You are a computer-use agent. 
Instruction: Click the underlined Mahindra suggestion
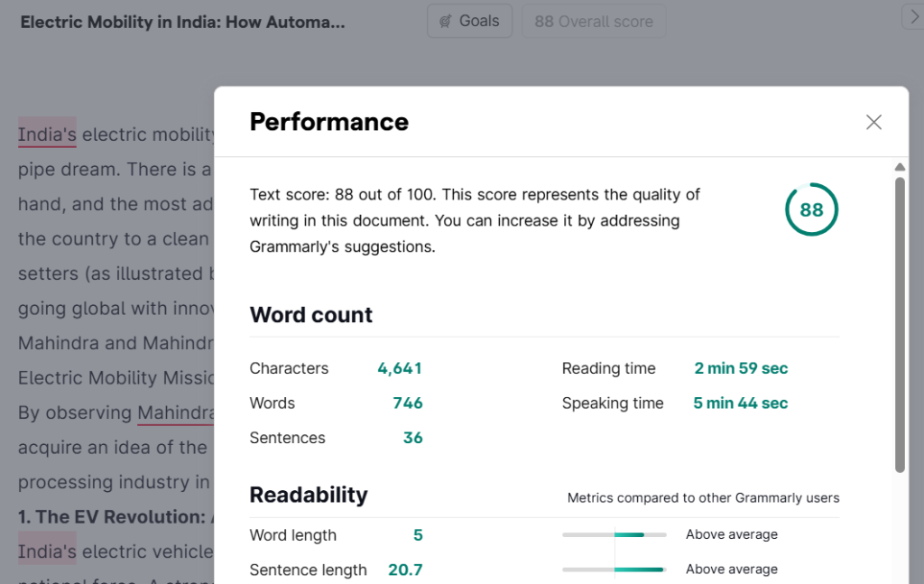point(175,413)
